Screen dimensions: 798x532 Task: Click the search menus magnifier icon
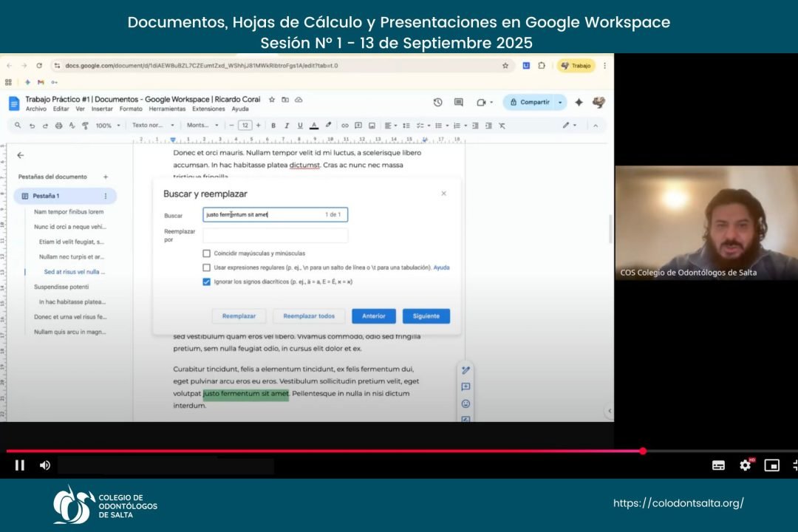tap(18, 125)
